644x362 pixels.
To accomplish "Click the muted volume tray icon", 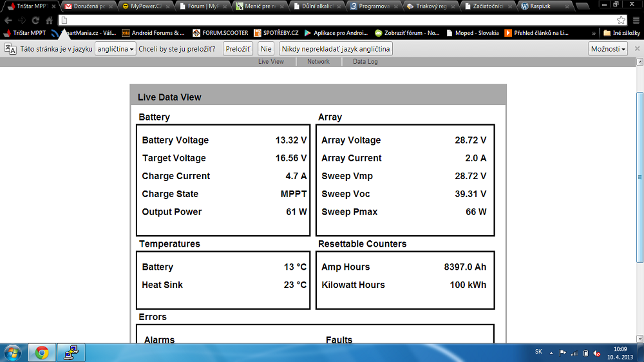I will (x=597, y=354).
